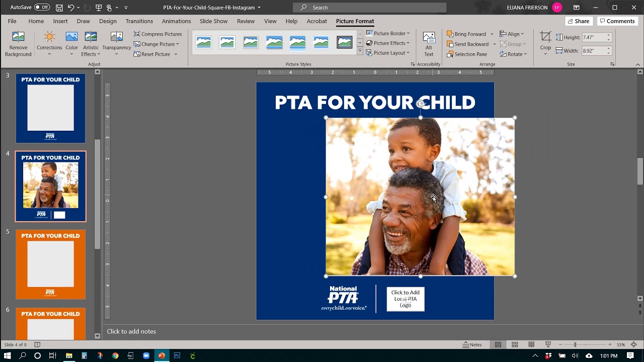Click the Search box in title bar
This screenshot has height=362, width=644.
pos(369,8)
